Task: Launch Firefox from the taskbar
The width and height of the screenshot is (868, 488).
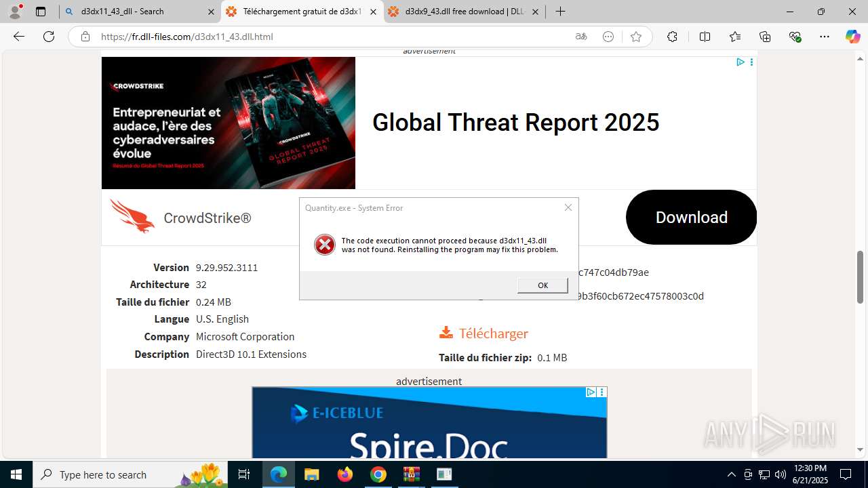Action: tap(345, 474)
